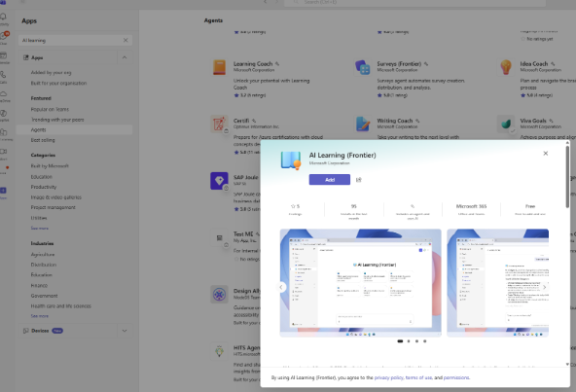Click the Apps section icon in sidebar

(25, 57)
